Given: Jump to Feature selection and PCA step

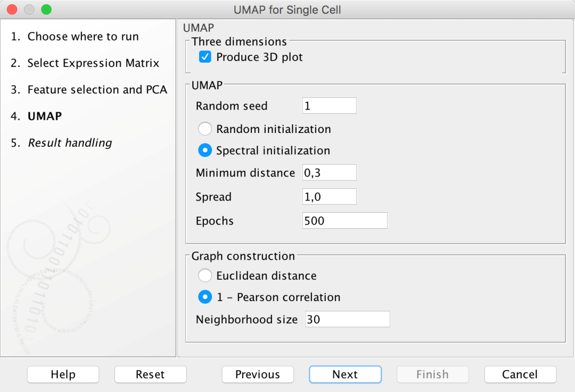Looking at the screenshot, I should 97,90.
